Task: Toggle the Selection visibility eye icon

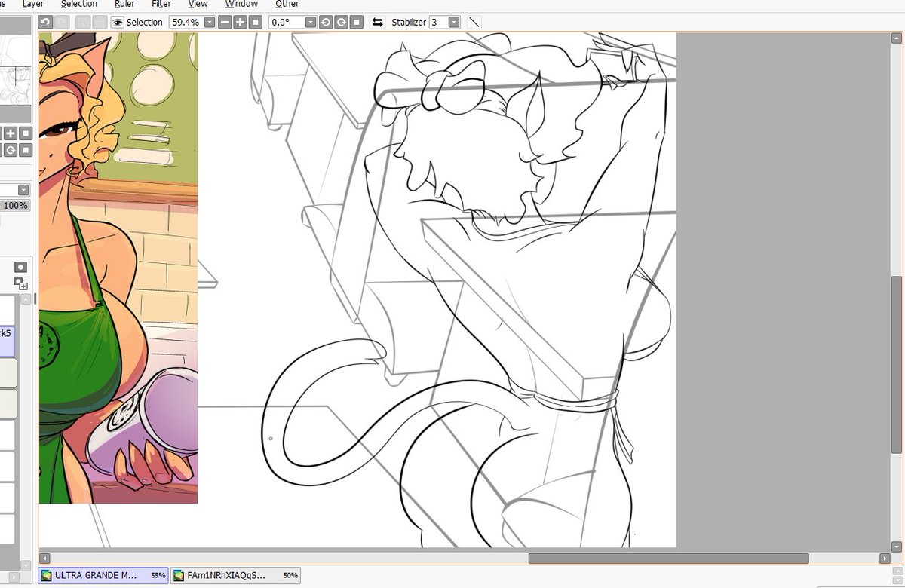Action: click(x=117, y=23)
